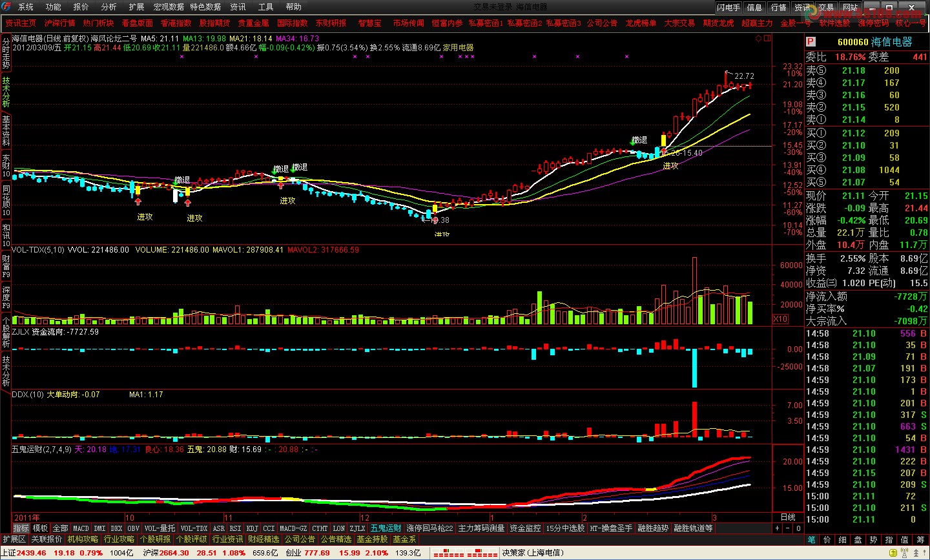Click the minus button beside the indicator tabs

(x=789, y=528)
